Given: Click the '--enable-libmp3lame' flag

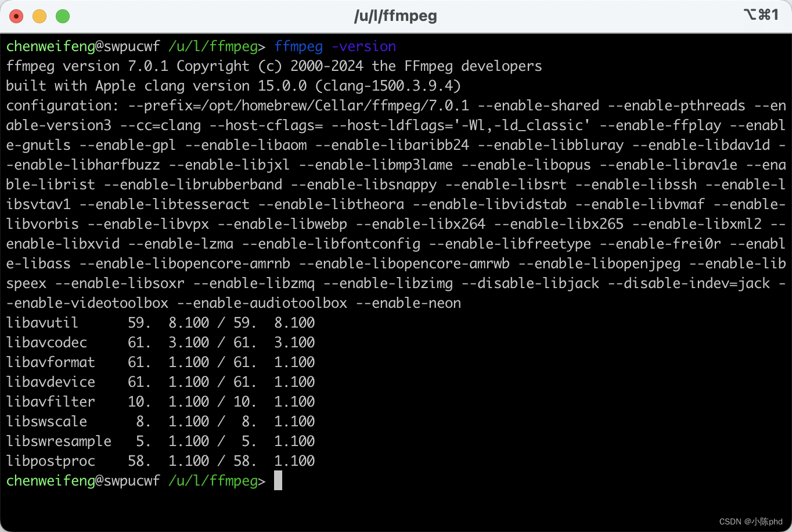Looking at the screenshot, I should point(376,165).
